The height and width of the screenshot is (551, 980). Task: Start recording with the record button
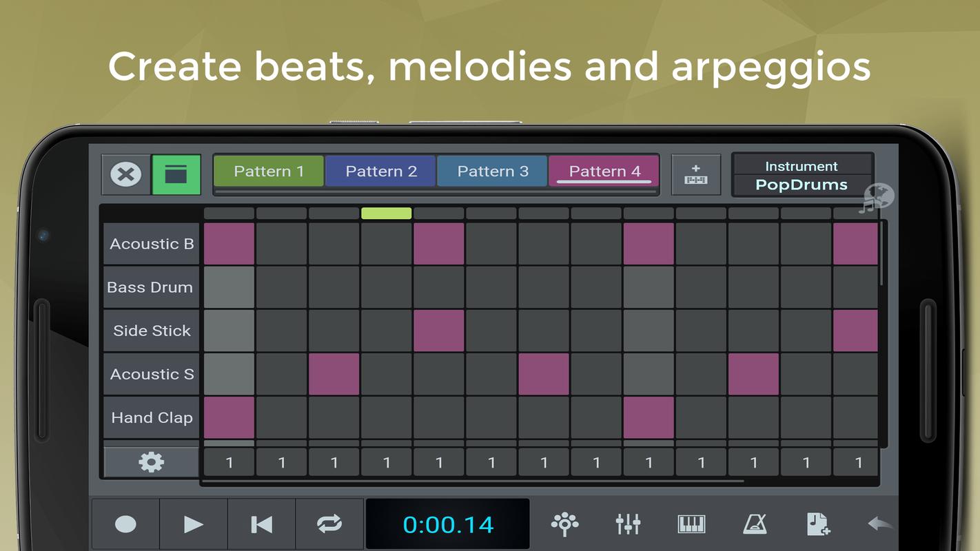point(125,525)
